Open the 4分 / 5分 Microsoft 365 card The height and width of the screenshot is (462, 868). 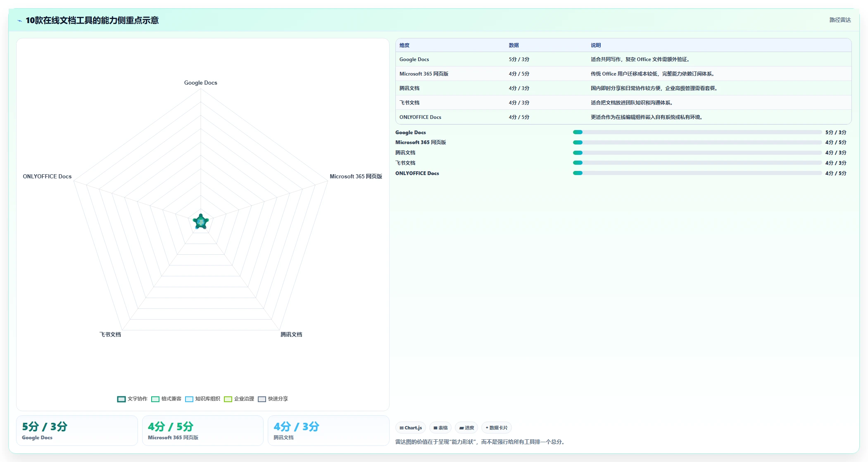pyautogui.click(x=203, y=431)
